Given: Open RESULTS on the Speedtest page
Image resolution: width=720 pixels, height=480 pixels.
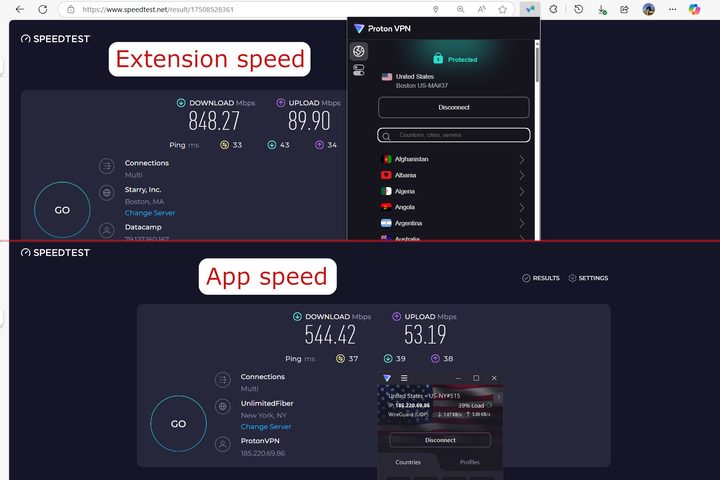Looking at the screenshot, I should (x=541, y=278).
